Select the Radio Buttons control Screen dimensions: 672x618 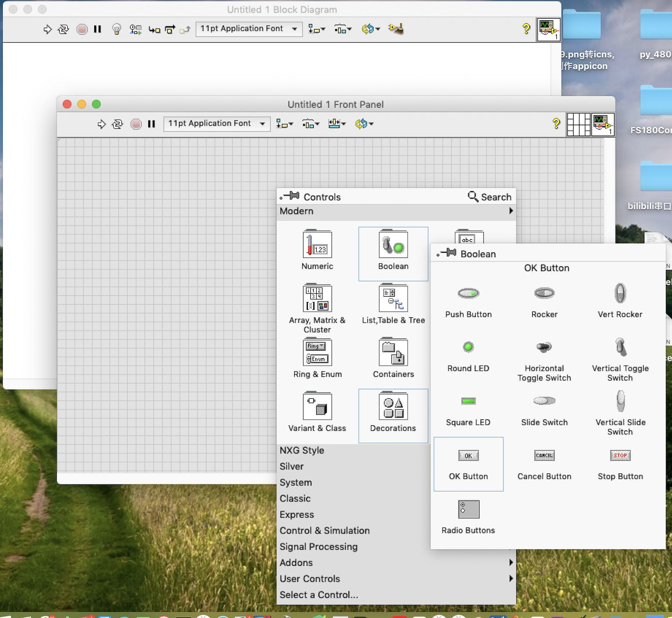(x=468, y=509)
